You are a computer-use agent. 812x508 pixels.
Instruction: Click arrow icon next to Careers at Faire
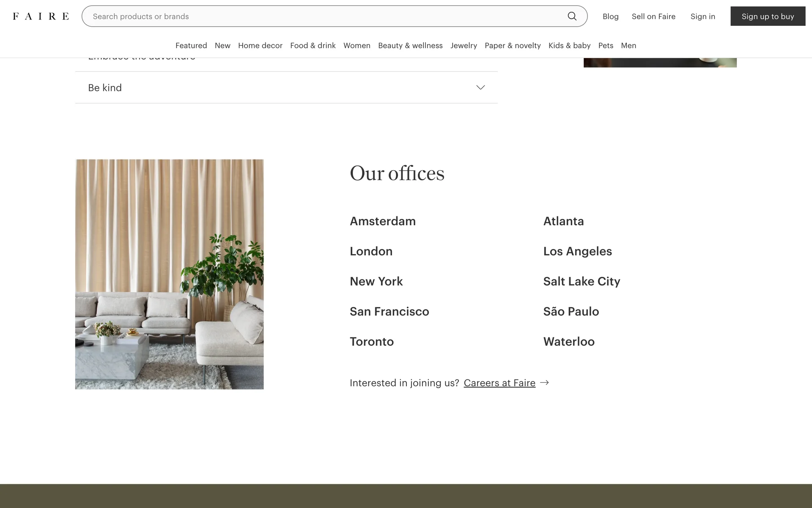pyautogui.click(x=545, y=383)
